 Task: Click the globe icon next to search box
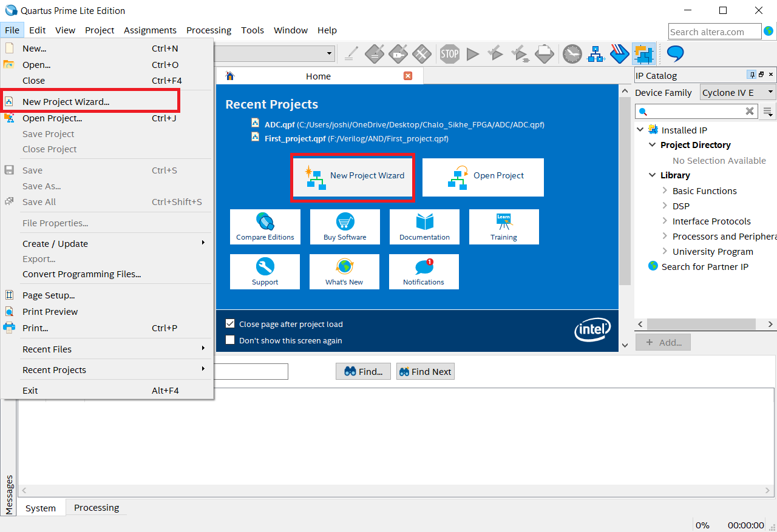(769, 31)
